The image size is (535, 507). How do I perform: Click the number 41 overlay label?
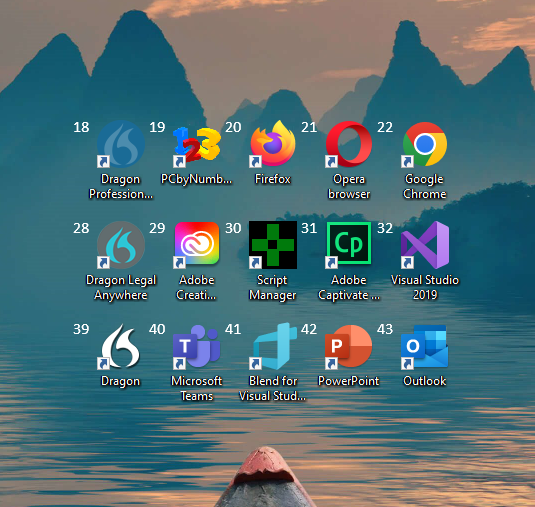pyautogui.click(x=233, y=329)
